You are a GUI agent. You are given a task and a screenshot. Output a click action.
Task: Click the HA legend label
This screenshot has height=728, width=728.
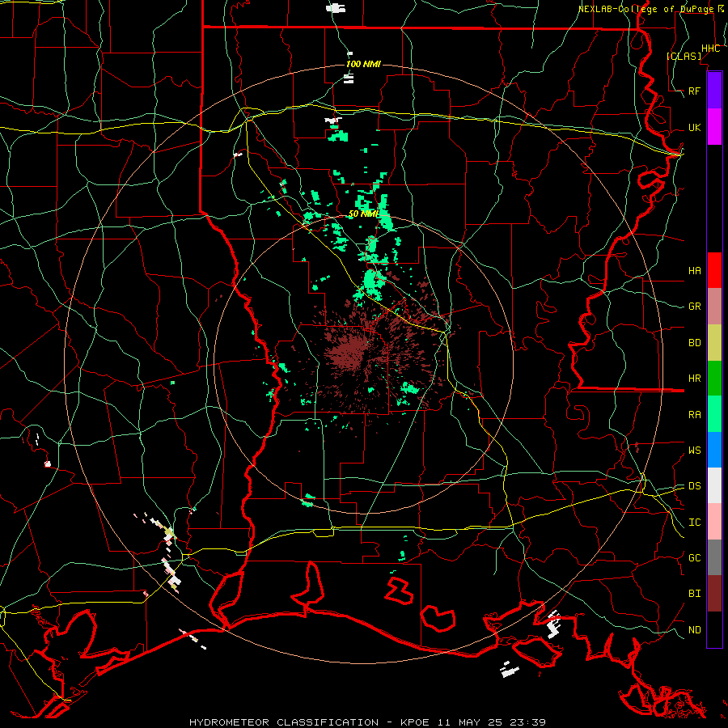[695, 270]
